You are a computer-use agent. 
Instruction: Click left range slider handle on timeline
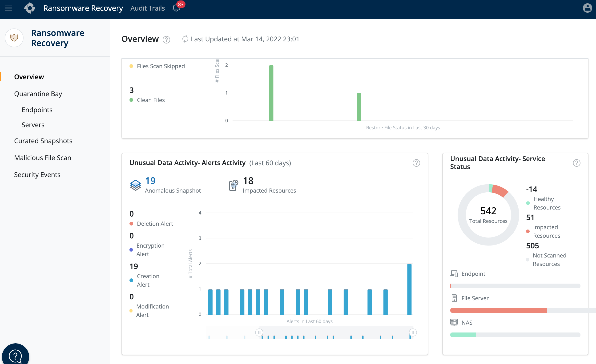pos(259,332)
